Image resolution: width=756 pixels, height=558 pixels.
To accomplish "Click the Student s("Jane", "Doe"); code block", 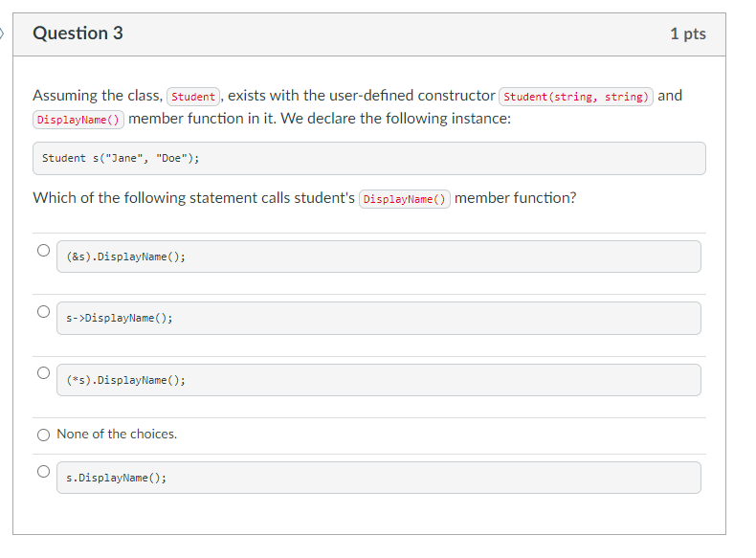I will [x=369, y=159].
